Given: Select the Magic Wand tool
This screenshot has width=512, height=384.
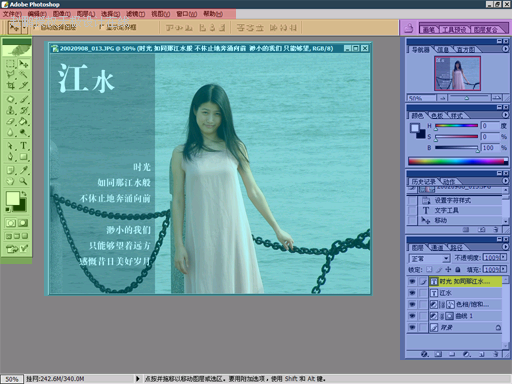Looking at the screenshot, I should (23, 74).
